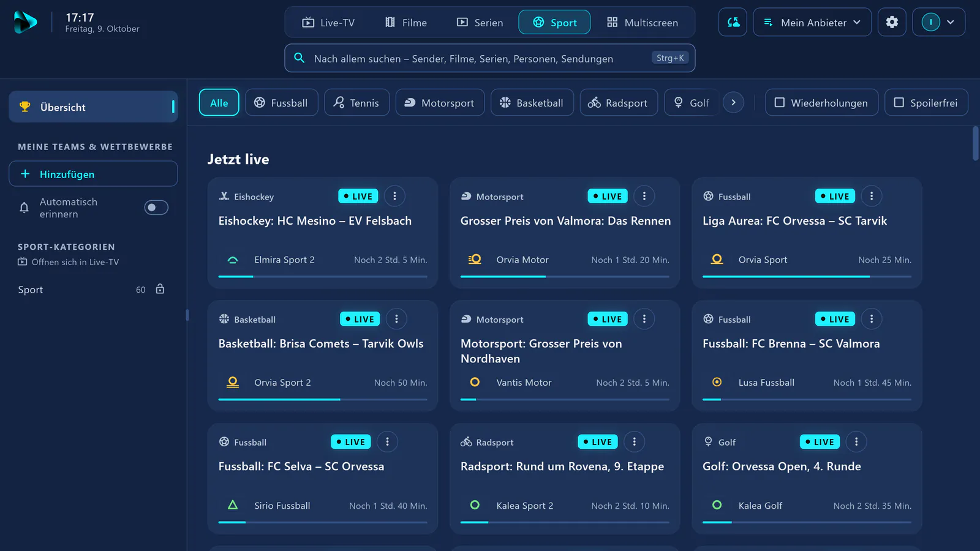Switch to the Filme tab

[x=405, y=23]
